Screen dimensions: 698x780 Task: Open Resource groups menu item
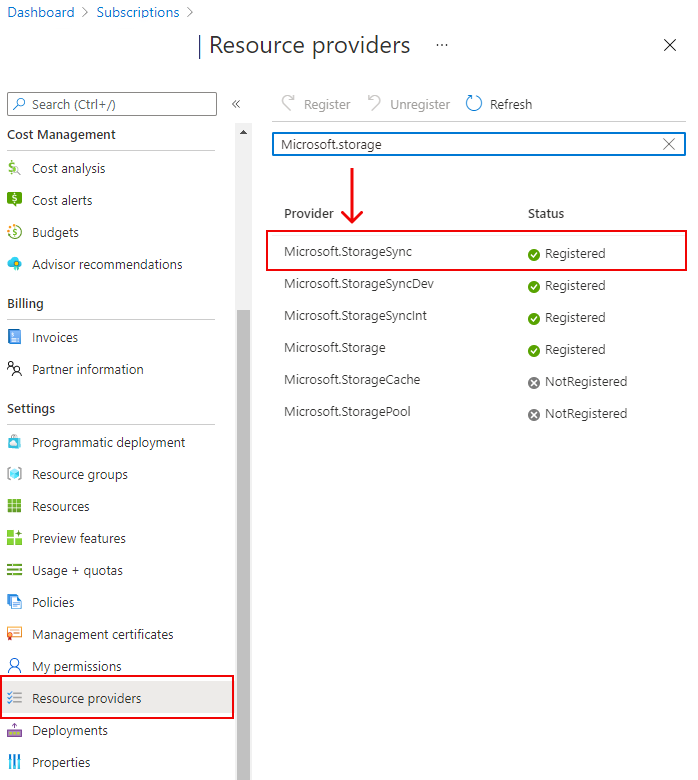[x=80, y=475]
